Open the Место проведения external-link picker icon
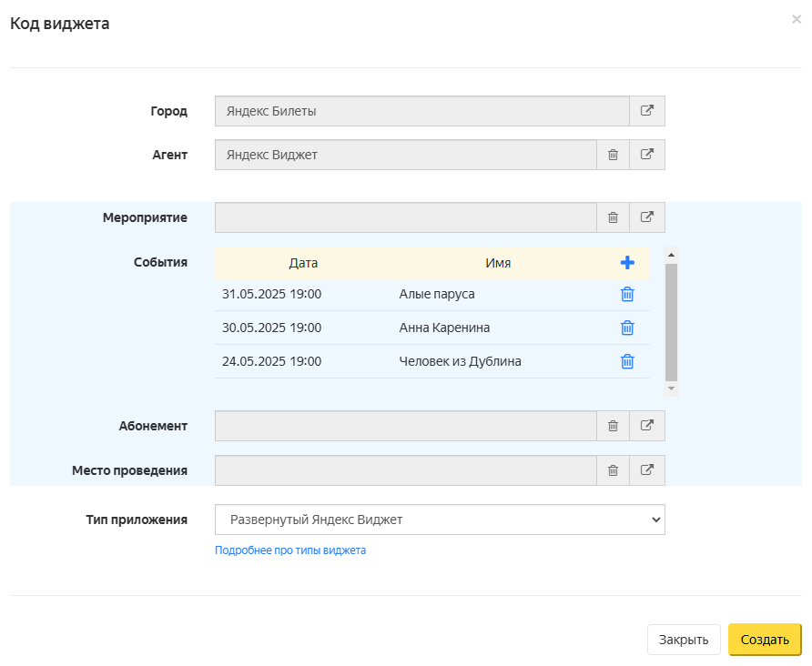 click(647, 470)
